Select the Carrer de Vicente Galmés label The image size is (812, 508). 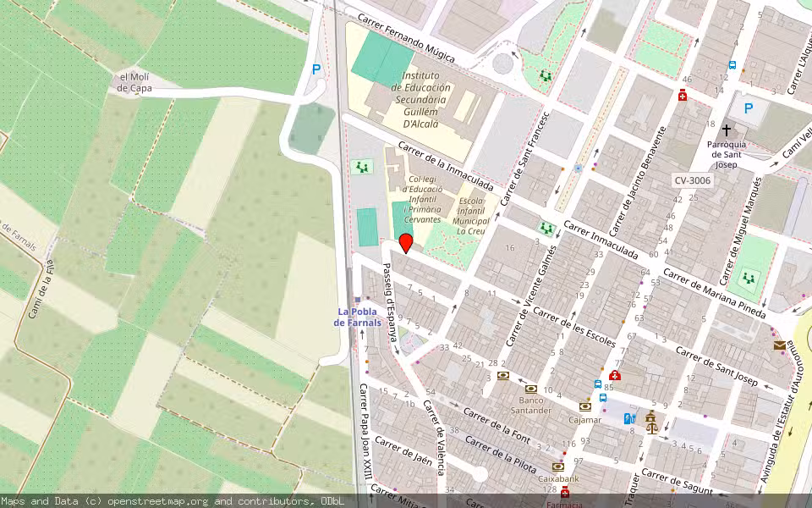click(x=531, y=296)
